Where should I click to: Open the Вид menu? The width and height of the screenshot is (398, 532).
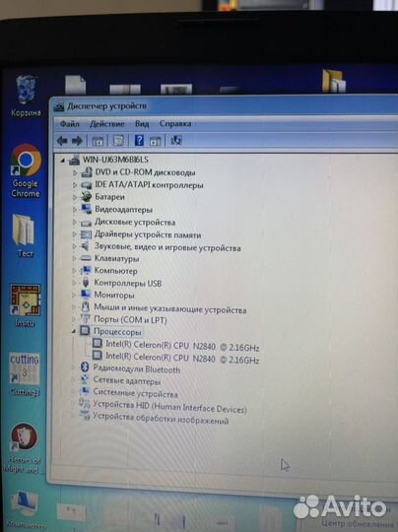142,124
